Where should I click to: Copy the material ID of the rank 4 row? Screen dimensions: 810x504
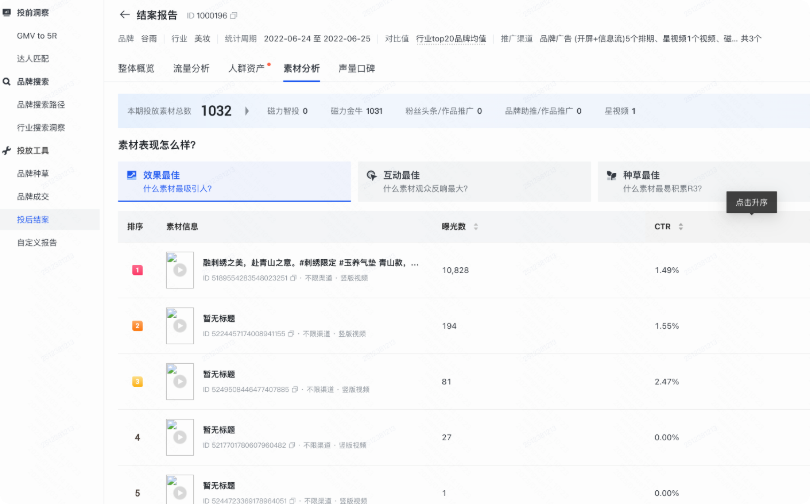pos(292,445)
